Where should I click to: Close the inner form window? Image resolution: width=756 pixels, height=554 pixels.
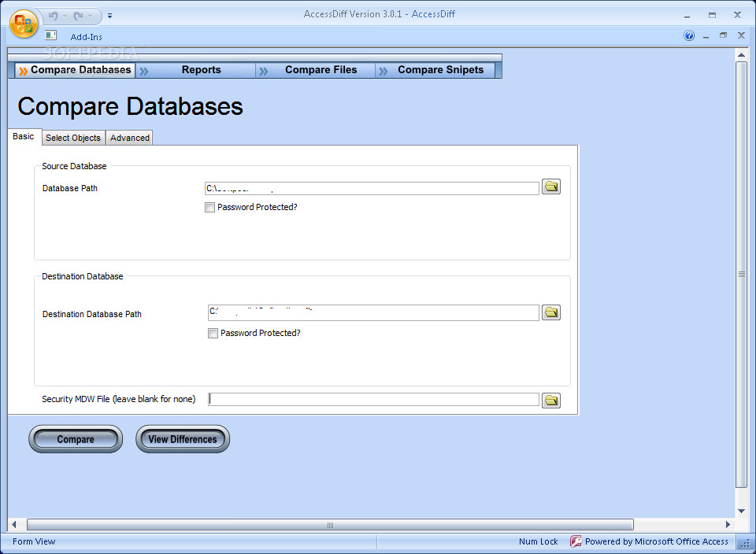[742, 35]
